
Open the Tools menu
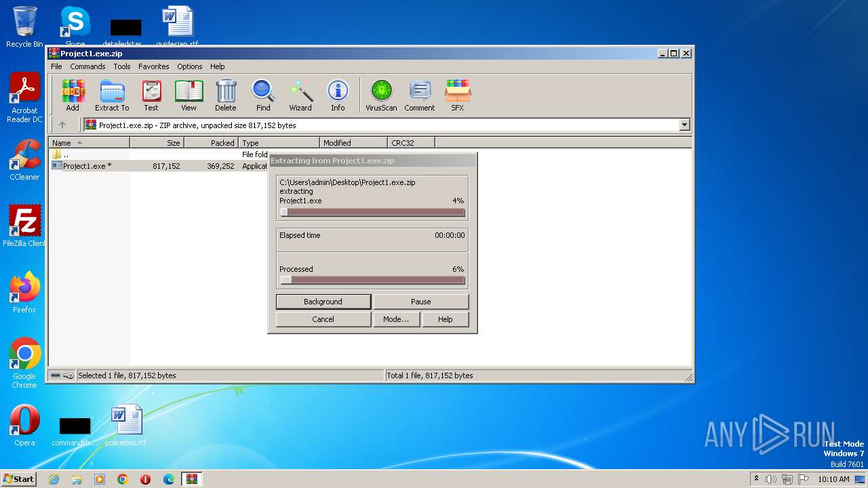(122, 66)
